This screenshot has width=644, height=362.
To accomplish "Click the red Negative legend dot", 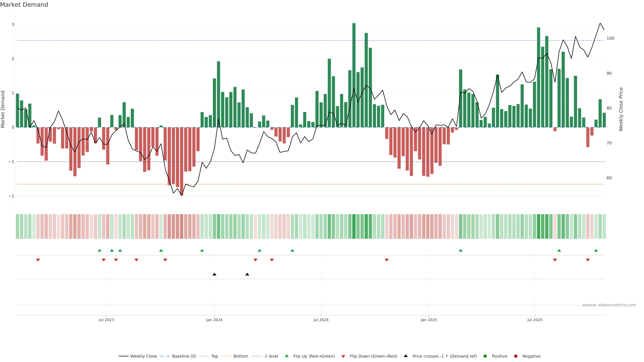I will 516,356.
